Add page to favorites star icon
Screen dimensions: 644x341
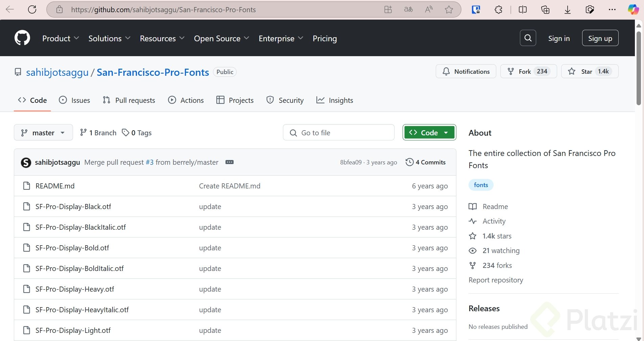(449, 9)
